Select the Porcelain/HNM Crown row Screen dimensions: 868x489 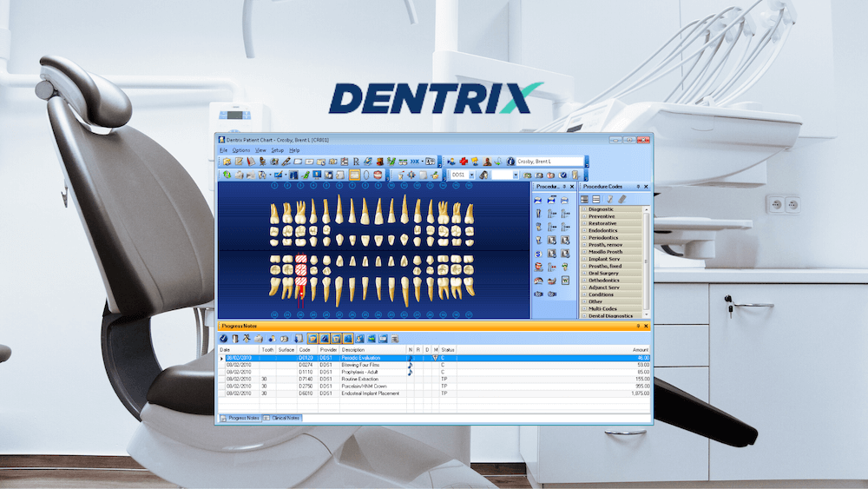[435, 387]
